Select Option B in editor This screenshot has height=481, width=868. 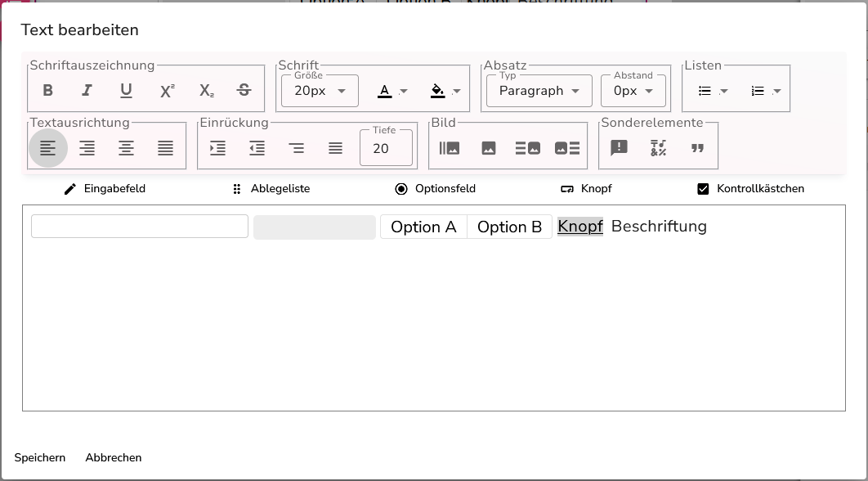coord(509,227)
